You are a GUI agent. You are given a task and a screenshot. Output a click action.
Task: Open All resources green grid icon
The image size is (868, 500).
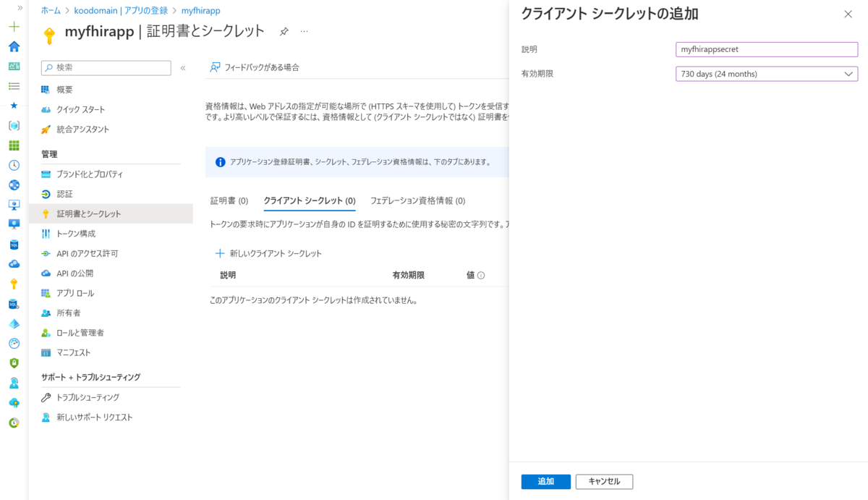14,145
